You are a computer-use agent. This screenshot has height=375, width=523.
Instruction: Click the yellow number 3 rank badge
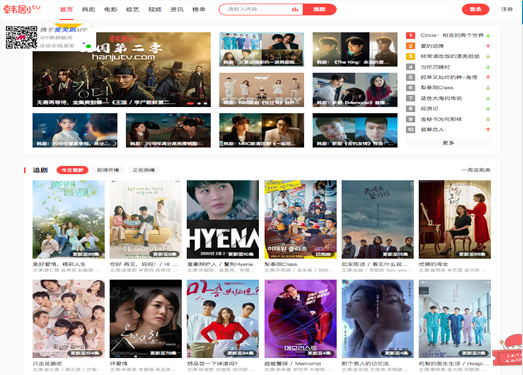410,56
